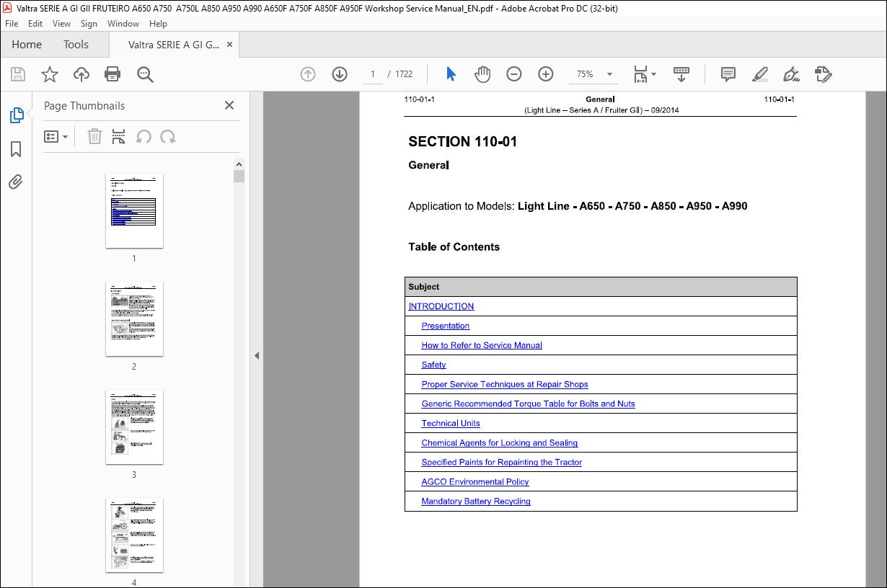Open the Window menu
The width and height of the screenshot is (887, 588).
tap(123, 24)
